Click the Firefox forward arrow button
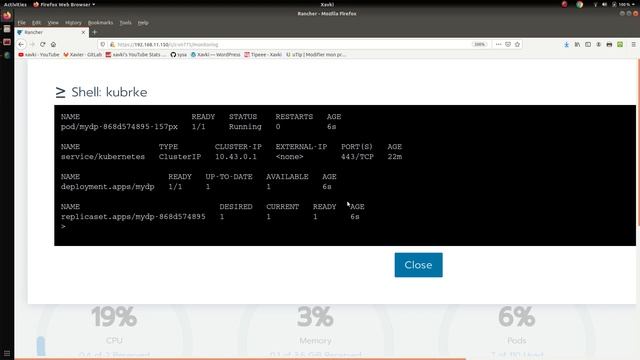This screenshot has width=640, height=360. 32,44
